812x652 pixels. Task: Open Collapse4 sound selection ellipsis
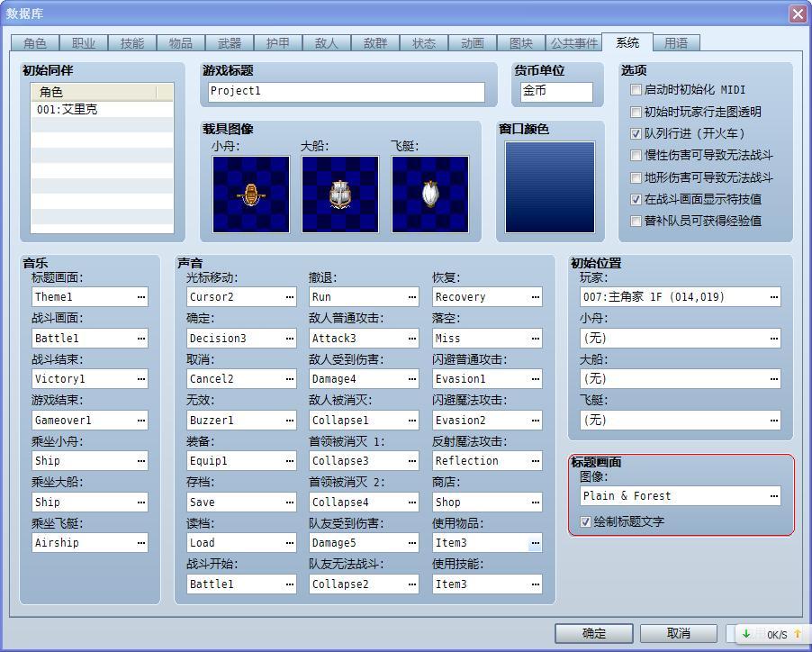pyautogui.click(x=411, y=503)
